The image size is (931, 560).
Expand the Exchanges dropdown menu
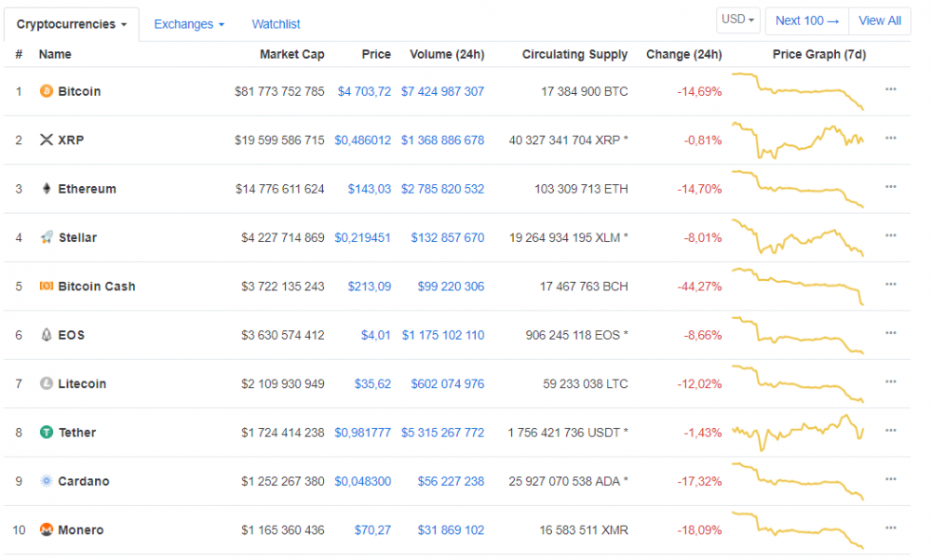[189, 24]
